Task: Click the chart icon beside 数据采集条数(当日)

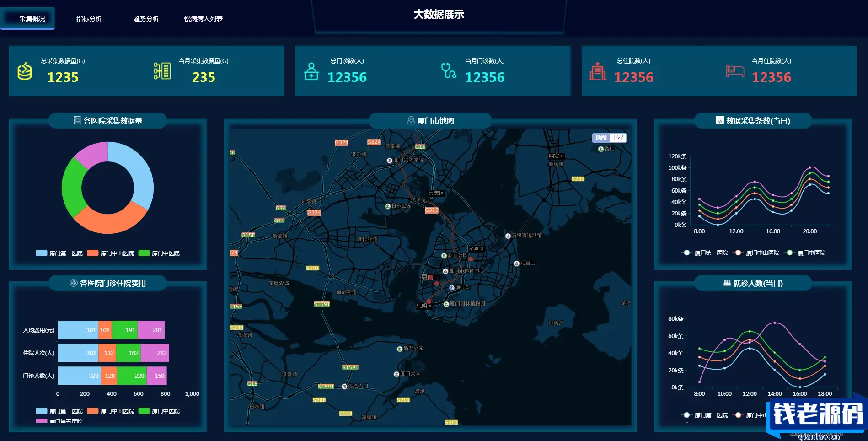Action: point(720,120)
